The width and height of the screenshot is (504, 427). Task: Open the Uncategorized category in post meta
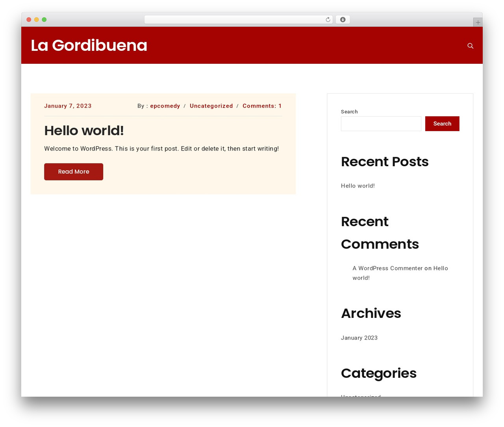(211, 106)
